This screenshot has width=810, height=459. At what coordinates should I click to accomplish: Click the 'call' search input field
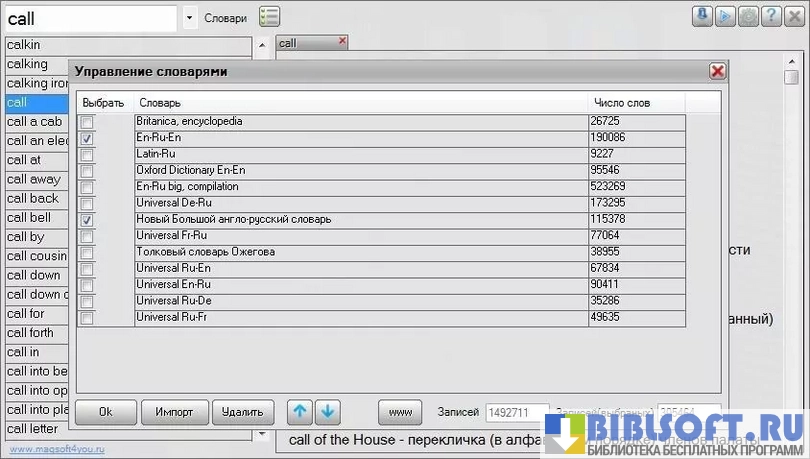90,17
